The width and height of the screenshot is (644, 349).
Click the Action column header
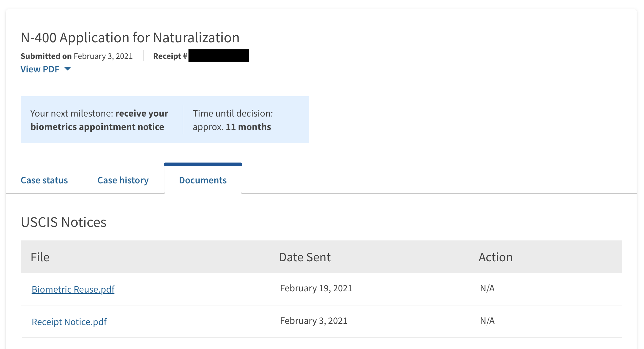click(496, 257)
